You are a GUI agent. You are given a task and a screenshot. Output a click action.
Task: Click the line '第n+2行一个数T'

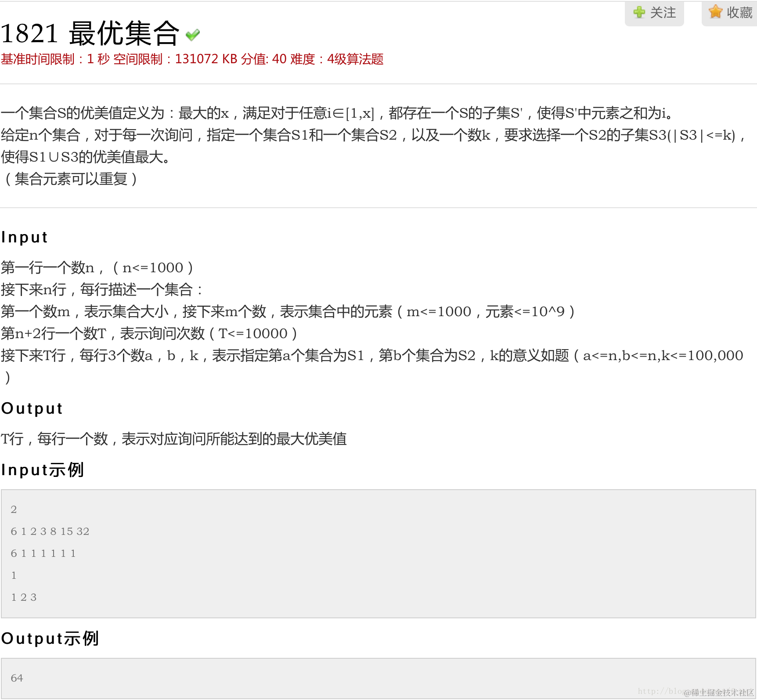[149, 333]
